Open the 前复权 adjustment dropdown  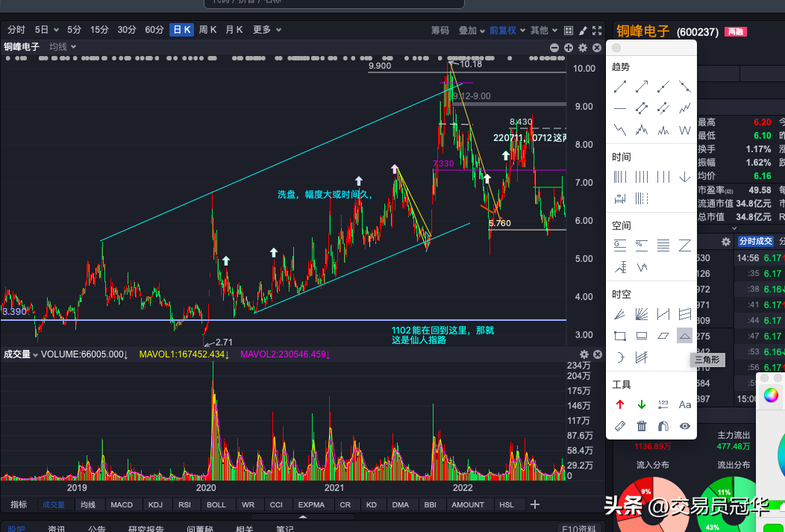coord(507,31)
